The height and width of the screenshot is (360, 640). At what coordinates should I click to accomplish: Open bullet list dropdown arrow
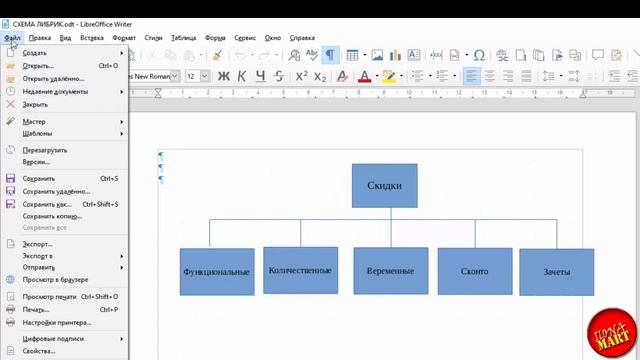[430, 76]
